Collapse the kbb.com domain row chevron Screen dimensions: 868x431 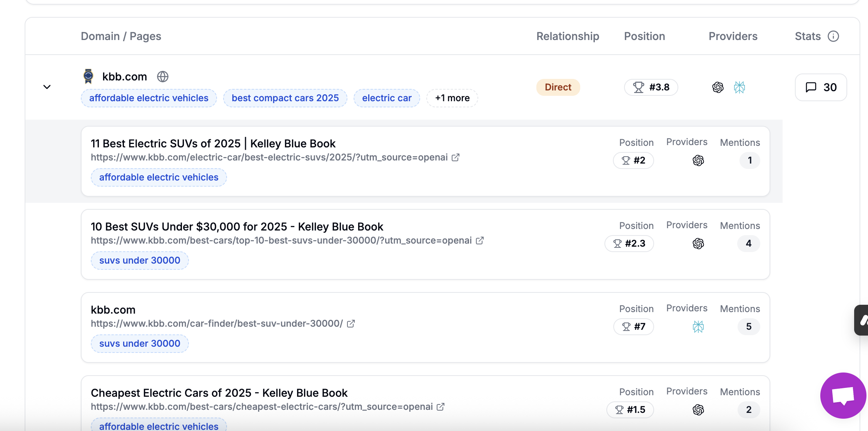pos(47,87)
